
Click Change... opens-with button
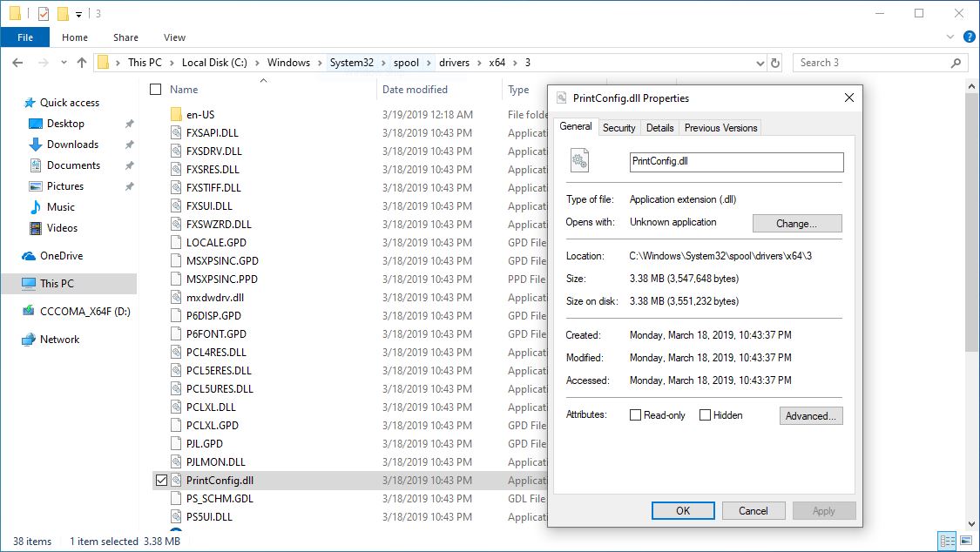797,224
